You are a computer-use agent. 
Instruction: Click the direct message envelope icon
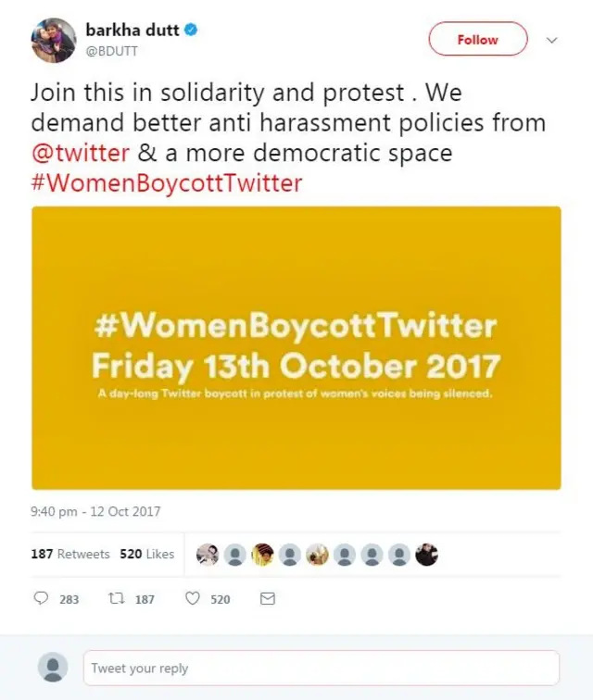click(268, 599)
